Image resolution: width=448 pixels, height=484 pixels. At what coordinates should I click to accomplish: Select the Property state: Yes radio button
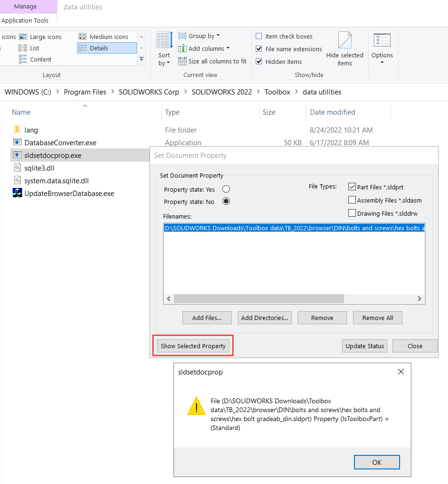[x=226, y=189]
